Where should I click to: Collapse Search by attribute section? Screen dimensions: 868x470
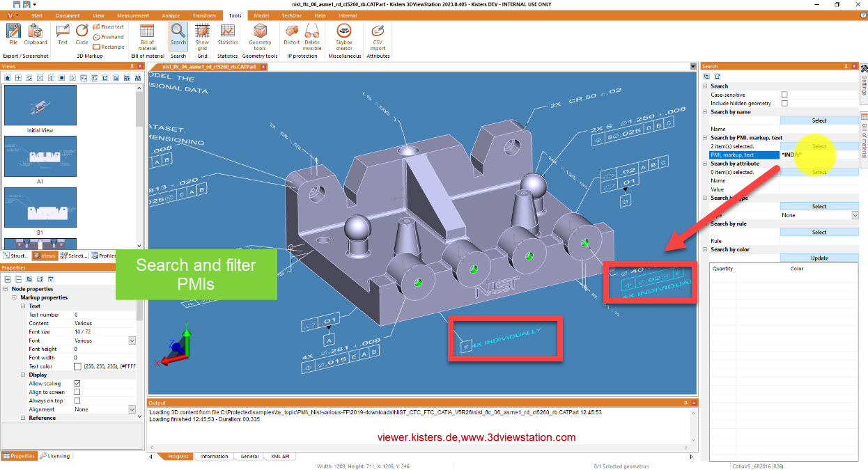705,164
